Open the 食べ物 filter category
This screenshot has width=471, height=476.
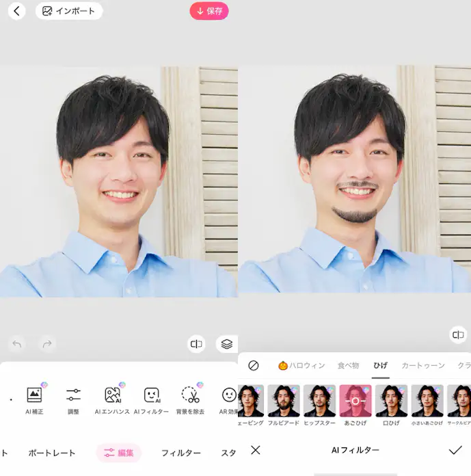click(349, 365)
